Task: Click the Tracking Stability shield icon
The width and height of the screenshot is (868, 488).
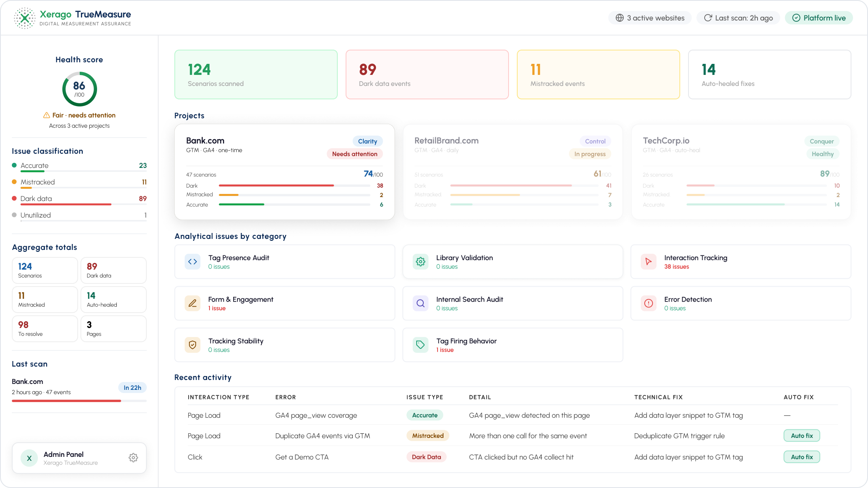Action: click(193, 345)
